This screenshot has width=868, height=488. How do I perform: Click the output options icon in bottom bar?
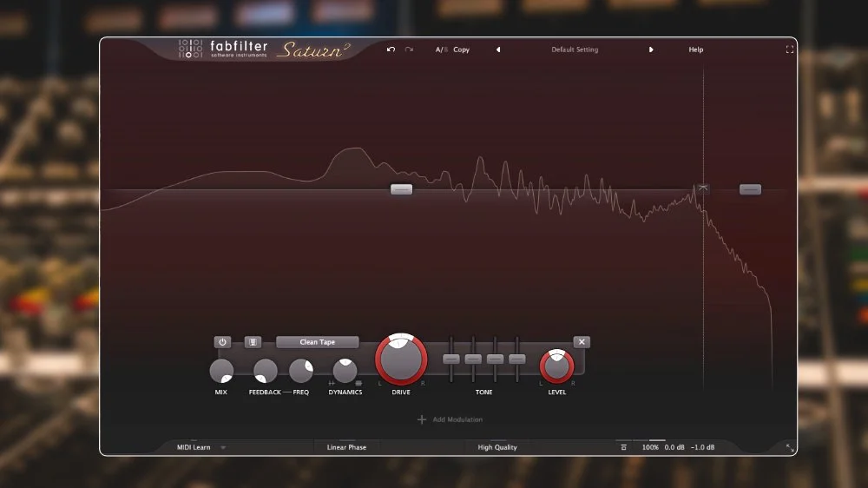[x=624, y=447]
